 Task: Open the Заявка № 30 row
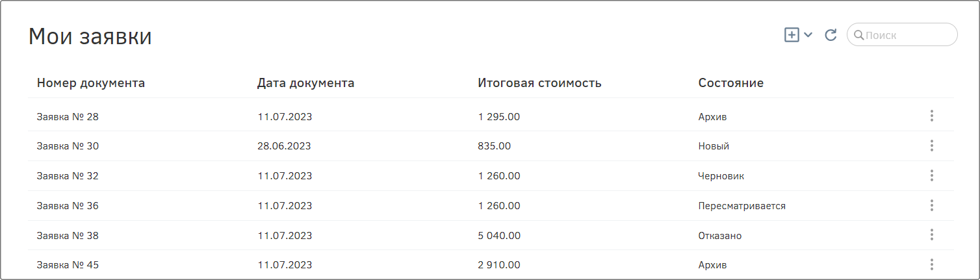pos(491,146)
